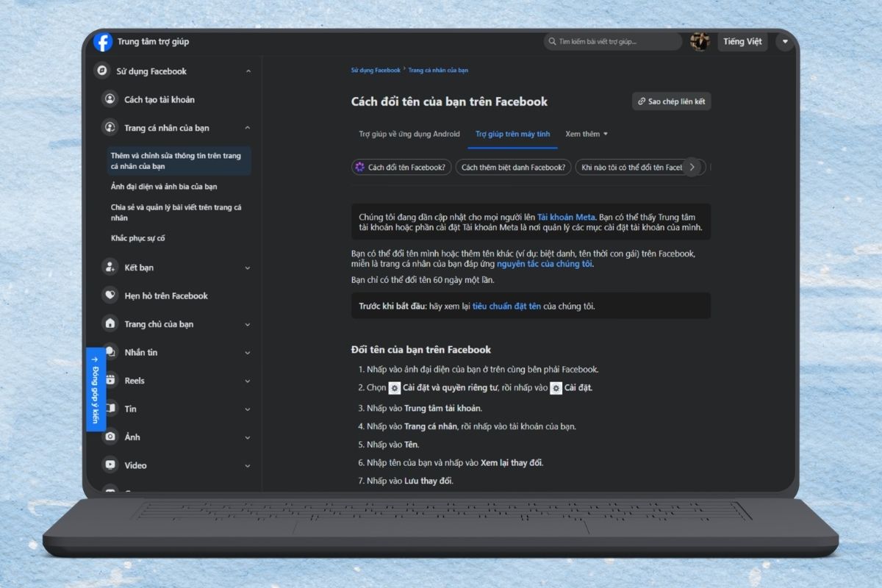The width and height of the screenshot is (882, 588).
Task: Click the Kết bạn add-friend icon
Action: click(x=110, y=268)
